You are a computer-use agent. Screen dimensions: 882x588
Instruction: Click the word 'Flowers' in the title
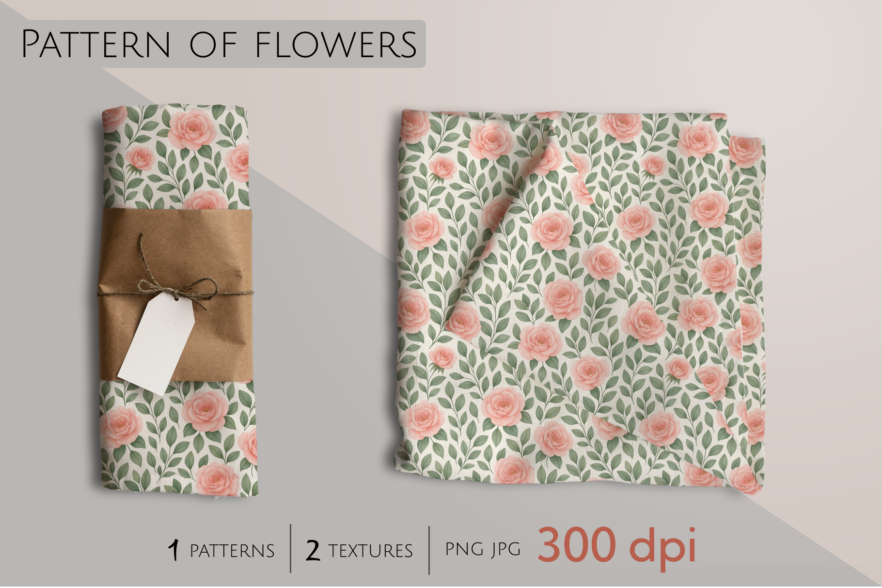coord(335,45)
